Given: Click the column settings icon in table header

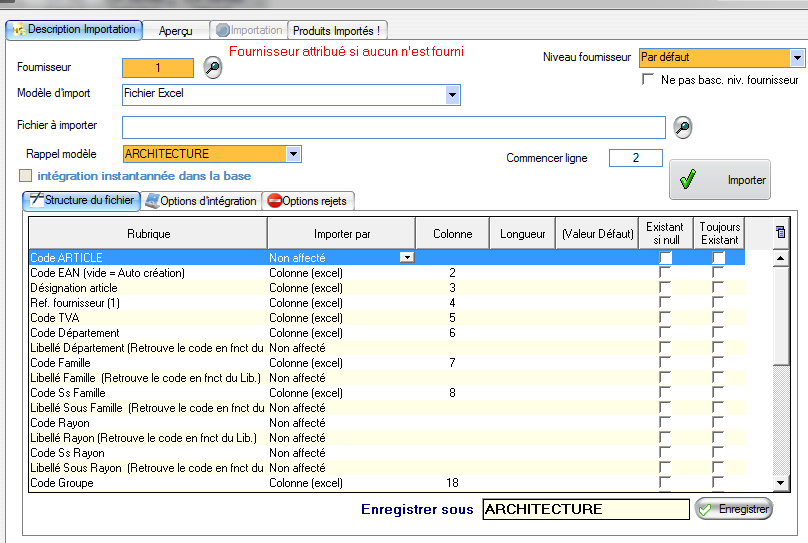Looking at the screenshot, I should pos(781,233).
